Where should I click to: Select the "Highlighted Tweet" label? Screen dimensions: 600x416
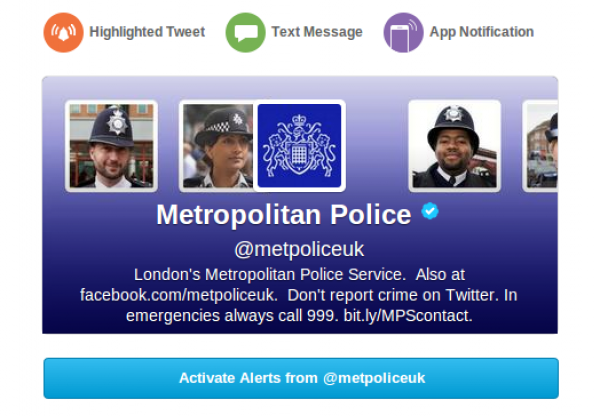click(x=147, y=32)
